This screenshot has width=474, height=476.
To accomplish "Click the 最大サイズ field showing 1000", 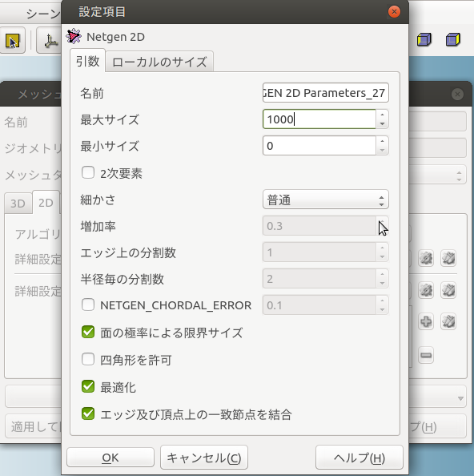I will click(x=319, y=119).
